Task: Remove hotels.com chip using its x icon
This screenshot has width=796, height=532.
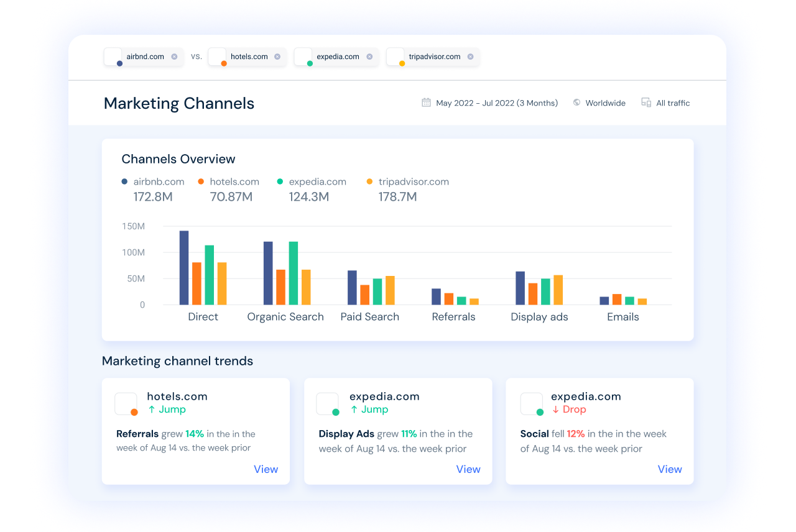Action: tap(277, 57)
